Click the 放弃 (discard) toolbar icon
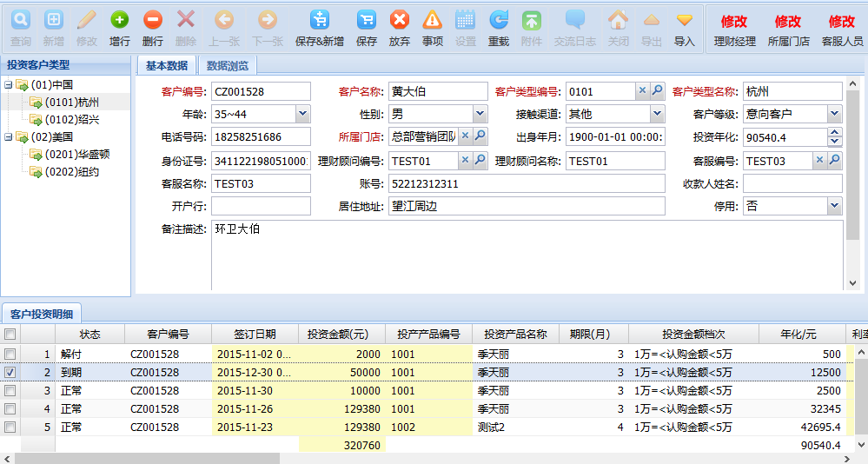This screenshot has width=868, height=464. pos(400,21)
